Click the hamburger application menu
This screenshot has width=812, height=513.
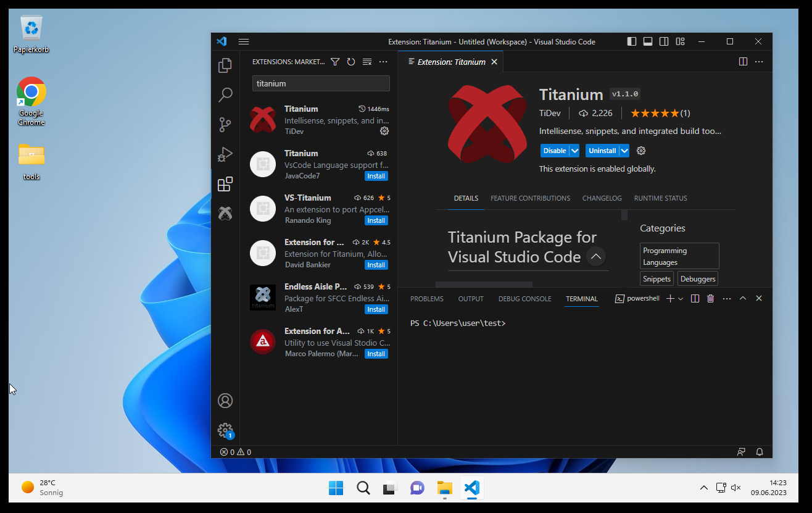tap(244, 41)
